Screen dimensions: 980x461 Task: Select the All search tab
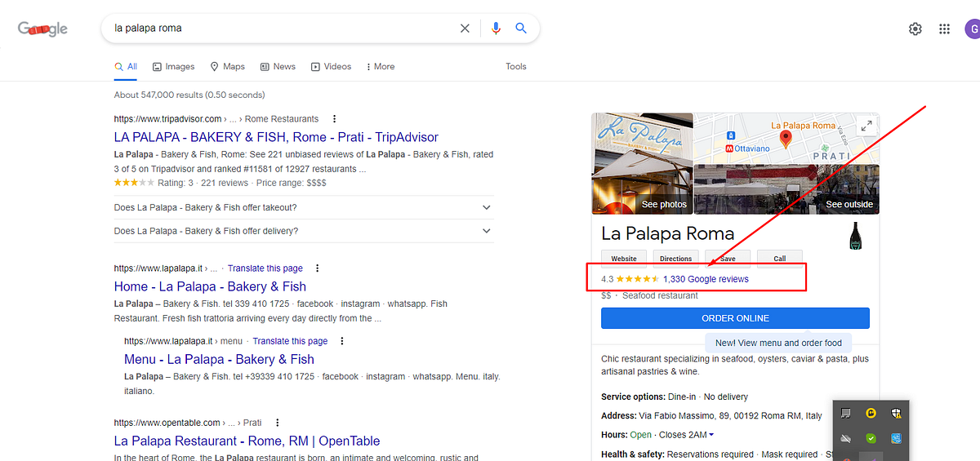pyautogui.click(x=125, y=67)
